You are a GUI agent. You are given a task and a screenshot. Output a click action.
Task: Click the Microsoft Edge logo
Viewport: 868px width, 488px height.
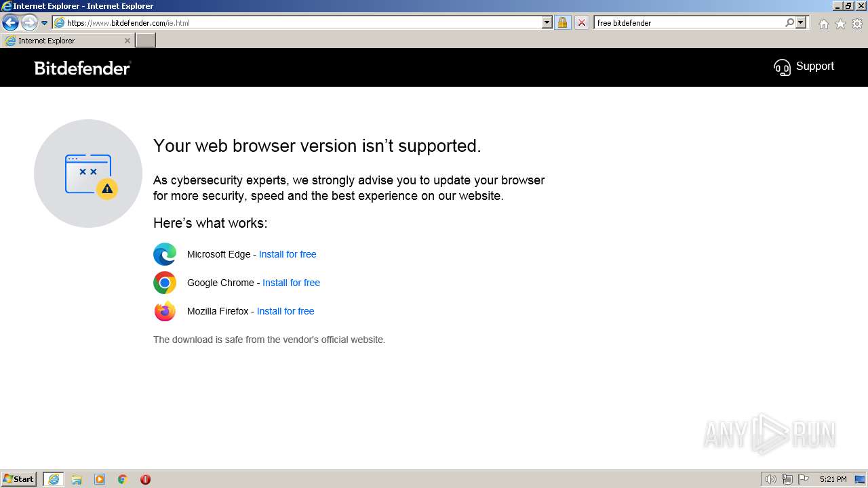click(165, 254)
